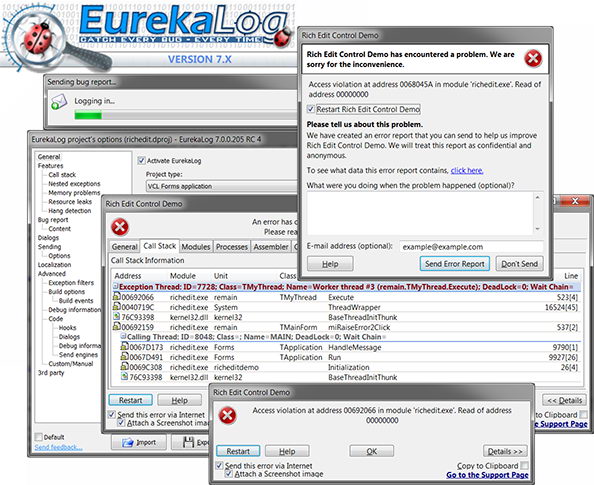The height and width of the screenshot is (485, 594).
Task: Click the Module column header
Action: 183,276
